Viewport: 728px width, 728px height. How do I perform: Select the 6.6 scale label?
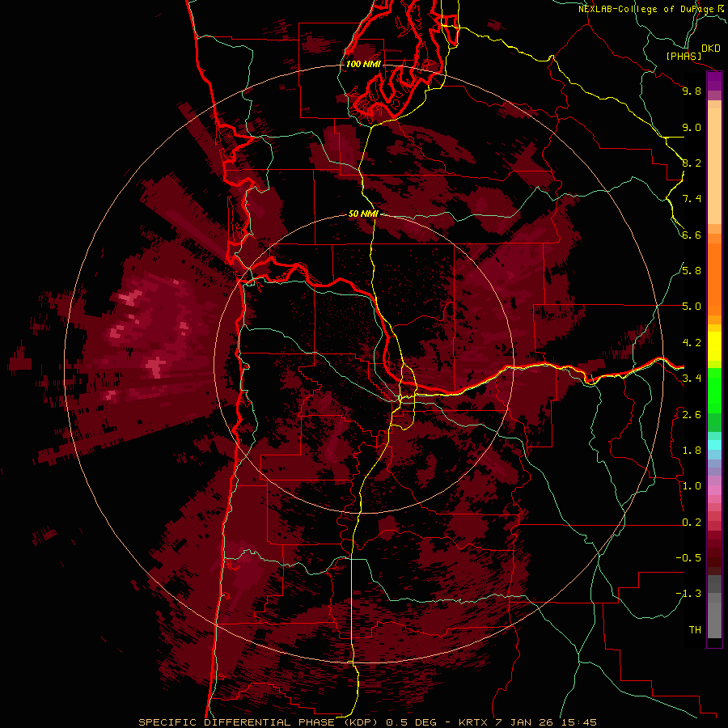692,235
